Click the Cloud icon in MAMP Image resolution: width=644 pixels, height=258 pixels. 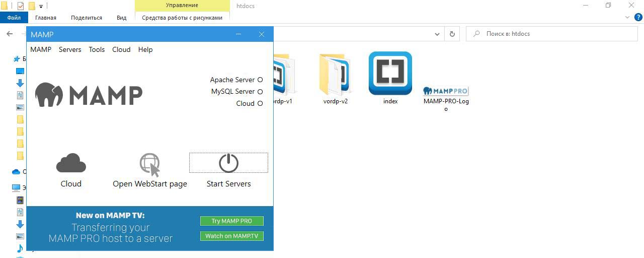tap(71, 163)
